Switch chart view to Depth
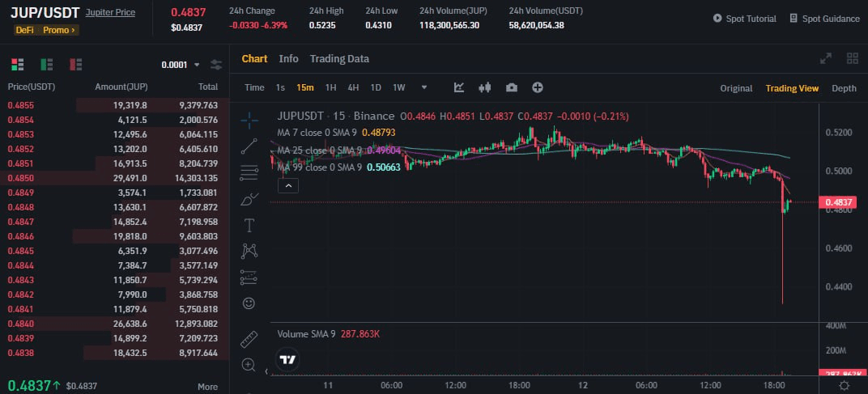868x394 pixels. point(844,88)
